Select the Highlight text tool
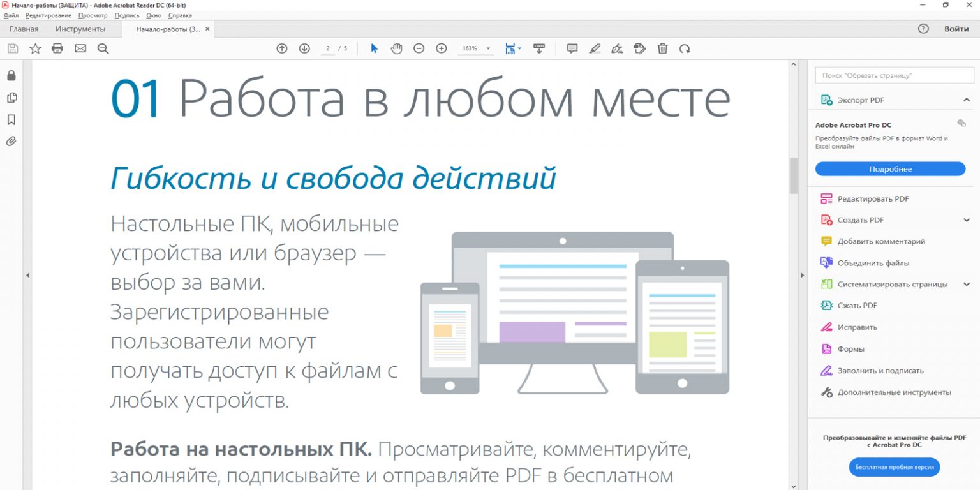980x490 pixels. [595, 48]
